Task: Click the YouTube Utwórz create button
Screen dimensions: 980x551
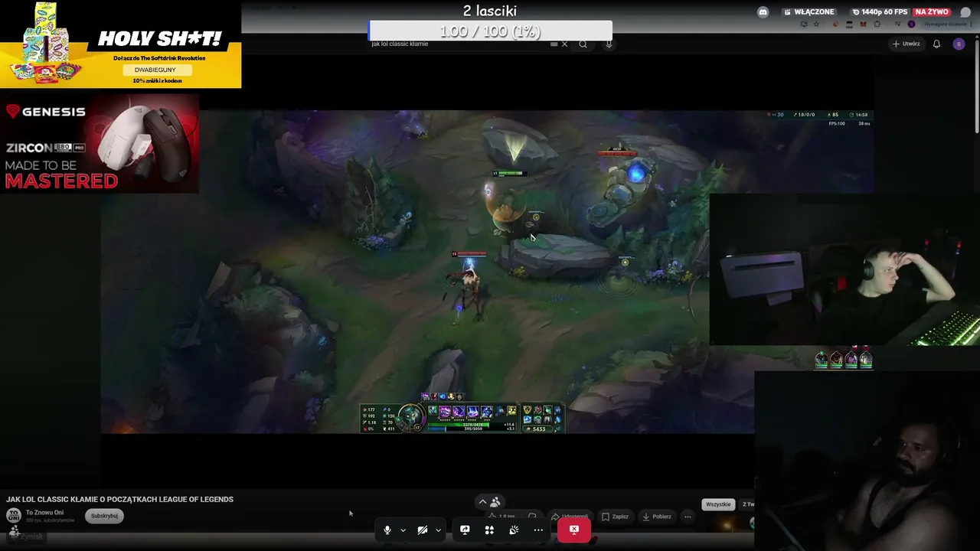Action: click(x=906, y=44)
